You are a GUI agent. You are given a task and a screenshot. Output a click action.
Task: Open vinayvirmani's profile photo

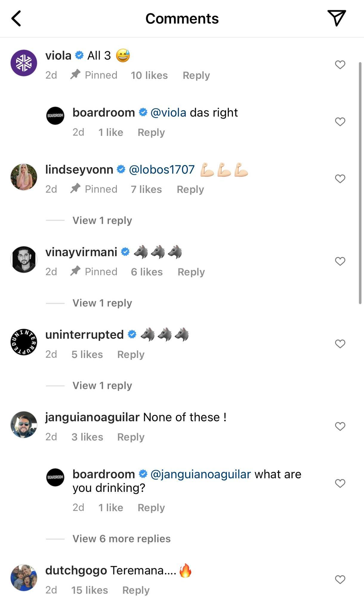tap(24, 260)
